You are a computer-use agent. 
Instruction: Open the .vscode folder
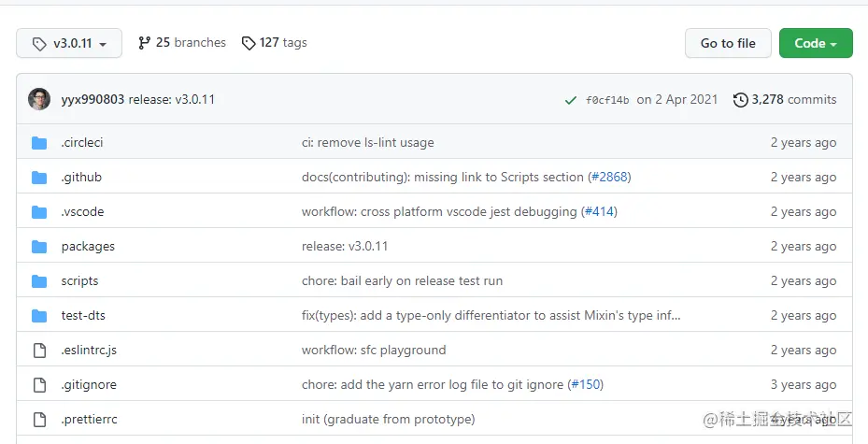[x=82, y=212]
